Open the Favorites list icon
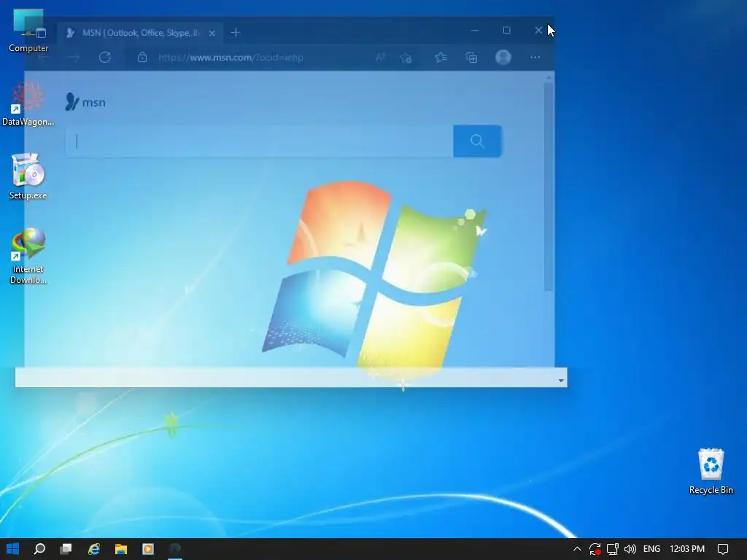747x560 pixels. [441, 58]
